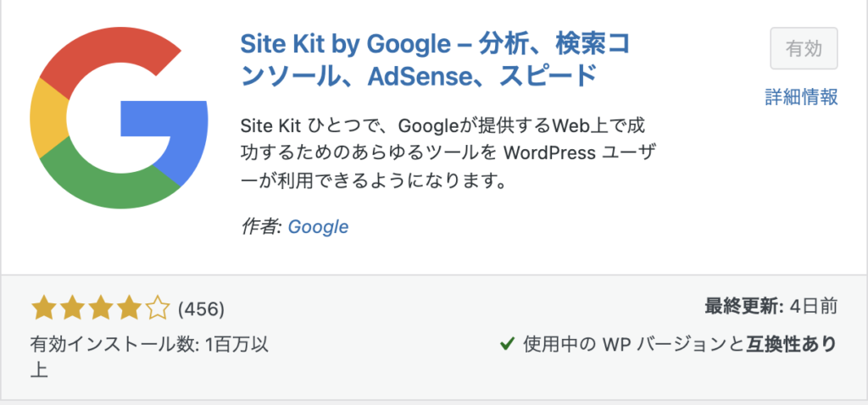Click the Site Kit plugin description text
Image resolution: width=868 pixels, height=405 pixels.
[449, 153]
